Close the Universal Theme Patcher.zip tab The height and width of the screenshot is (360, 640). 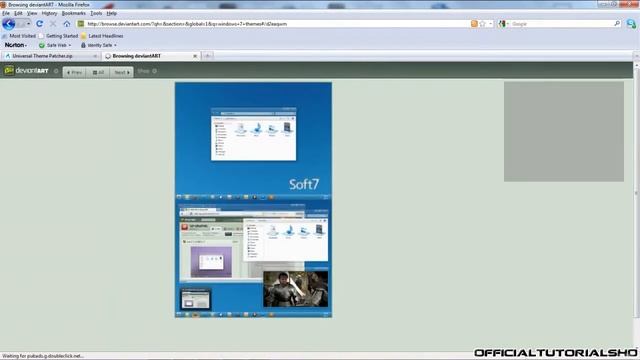[95, 56]
